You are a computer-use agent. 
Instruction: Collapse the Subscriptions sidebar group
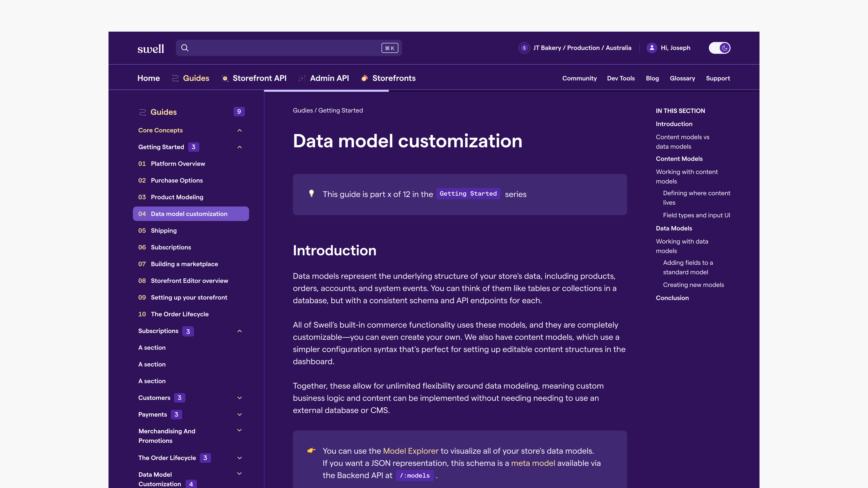(x=240, y=331)
